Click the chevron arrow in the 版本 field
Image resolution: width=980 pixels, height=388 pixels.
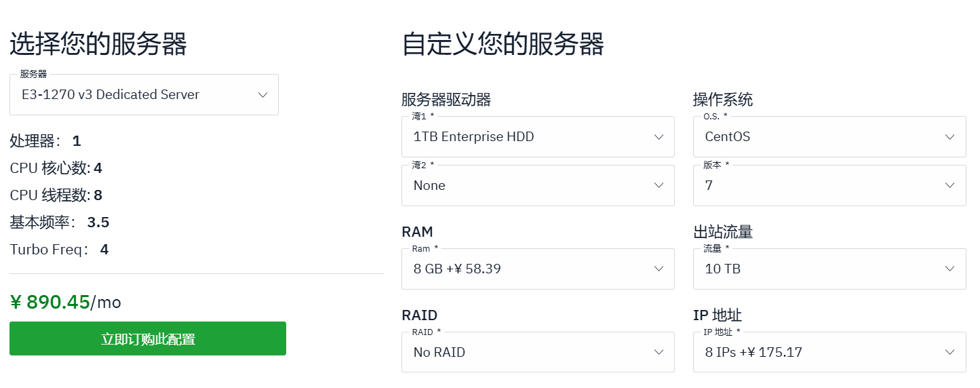(x=950, y=186)
